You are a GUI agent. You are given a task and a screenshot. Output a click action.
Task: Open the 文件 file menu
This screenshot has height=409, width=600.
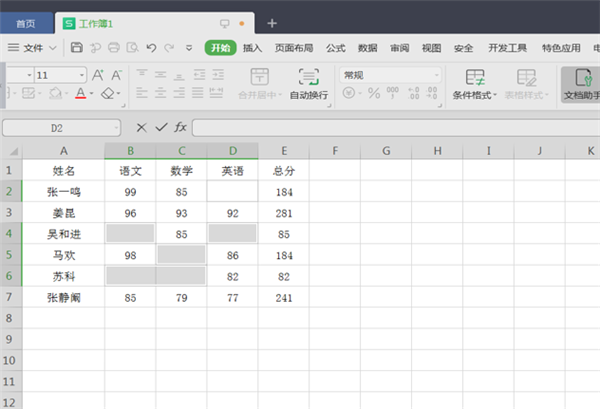pyautogui.click(x=40, y=47)
